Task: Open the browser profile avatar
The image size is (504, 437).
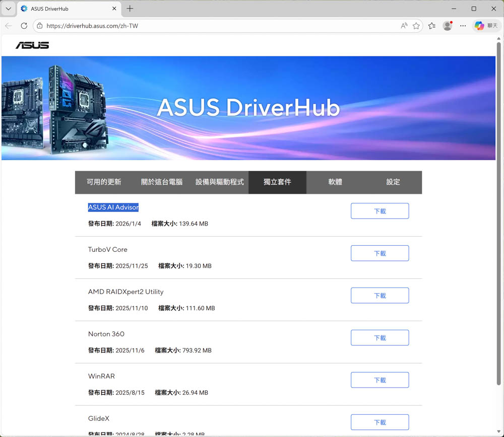Action: coord(447,26)
